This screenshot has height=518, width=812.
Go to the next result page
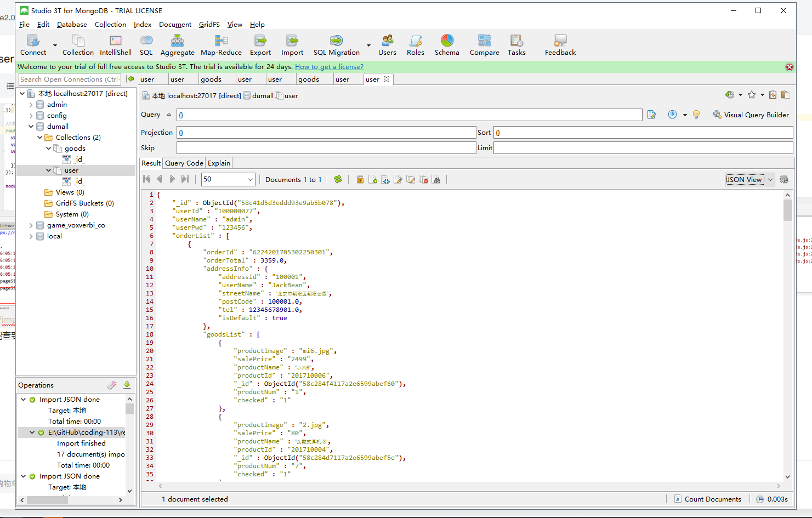click(x=172, y=179)
